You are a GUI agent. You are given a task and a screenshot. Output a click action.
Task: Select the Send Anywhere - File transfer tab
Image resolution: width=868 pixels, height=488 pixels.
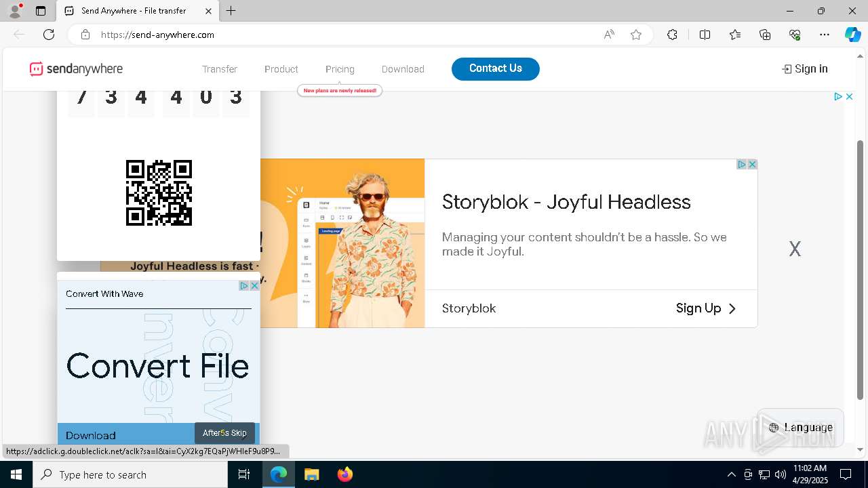tap(137, 11)
